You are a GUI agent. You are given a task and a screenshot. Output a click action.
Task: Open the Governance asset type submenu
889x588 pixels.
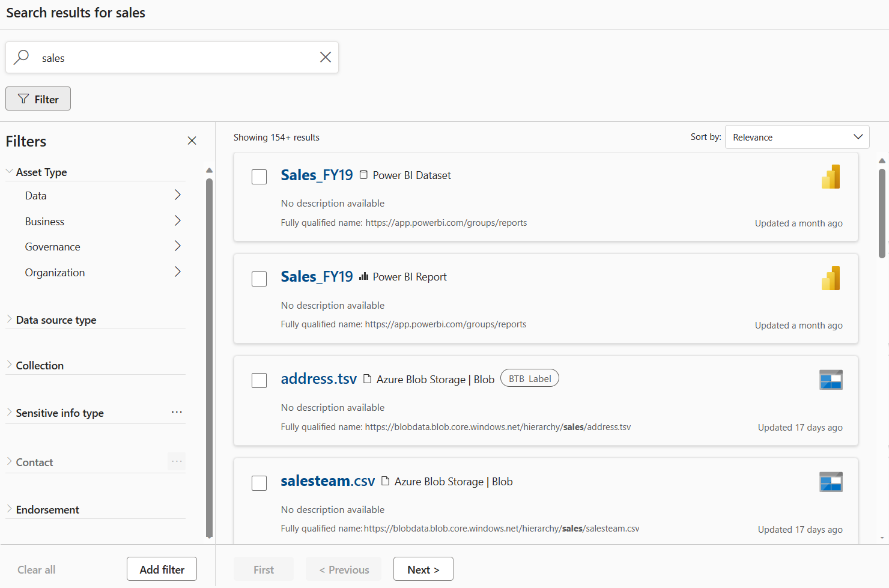177,246
